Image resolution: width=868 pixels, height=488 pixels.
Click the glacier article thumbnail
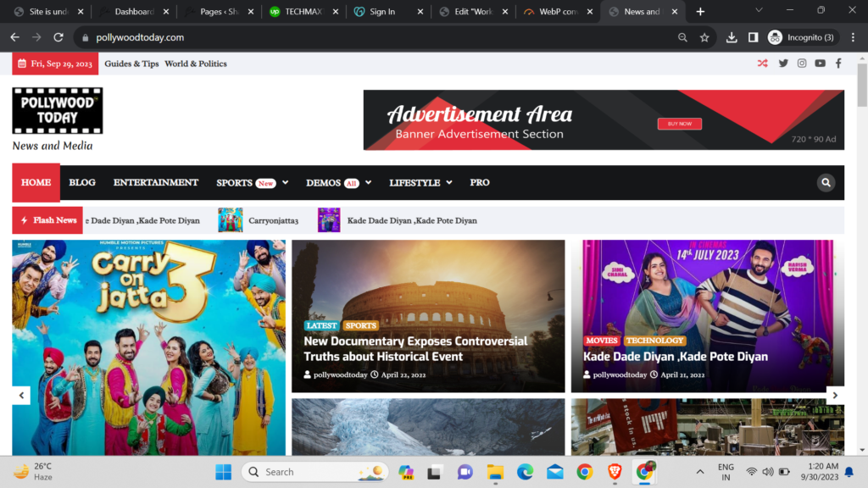tap(428, 427)
